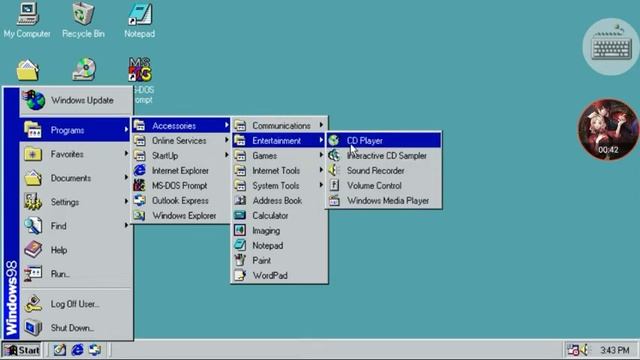Click the taskbar clock showing 3:43 PM

tap(615, 350)
